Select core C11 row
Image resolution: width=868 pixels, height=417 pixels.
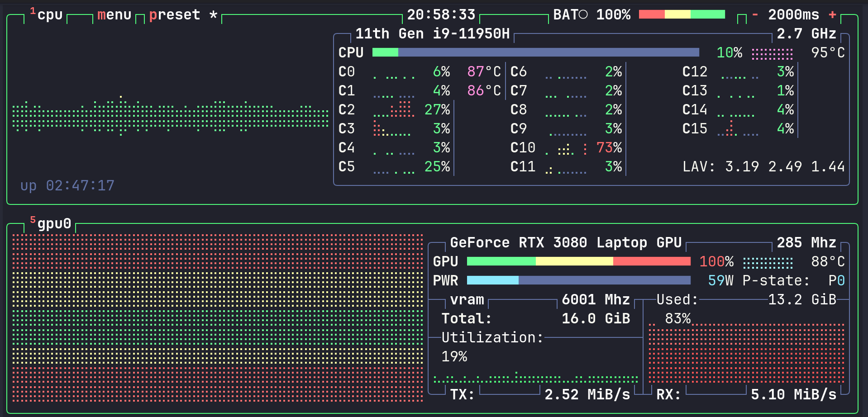click(566, 167)
